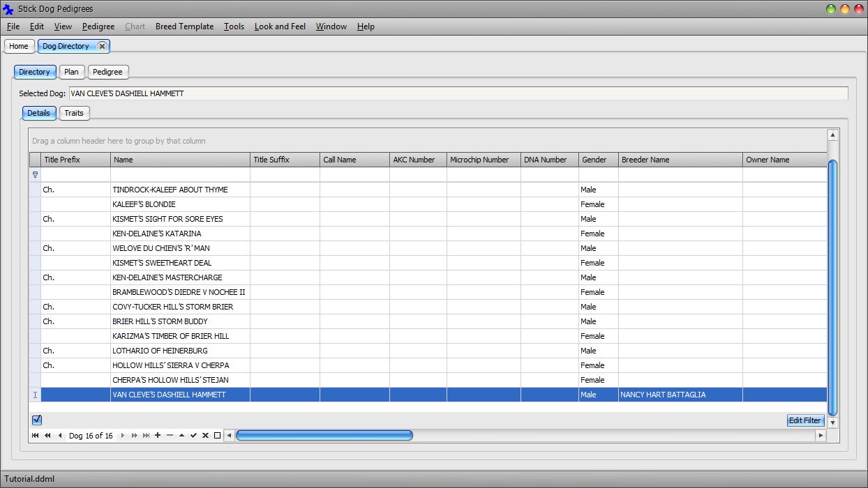The height and width of the screenshot is (488, 868).
Task: Jump to the first dog record
Action: [36, 436]
